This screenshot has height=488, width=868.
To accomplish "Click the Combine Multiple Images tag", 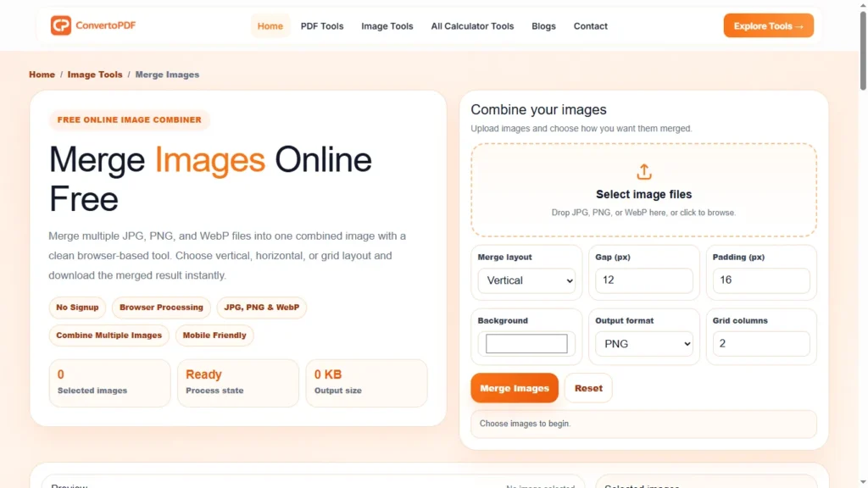I will [x=109, y=335].
